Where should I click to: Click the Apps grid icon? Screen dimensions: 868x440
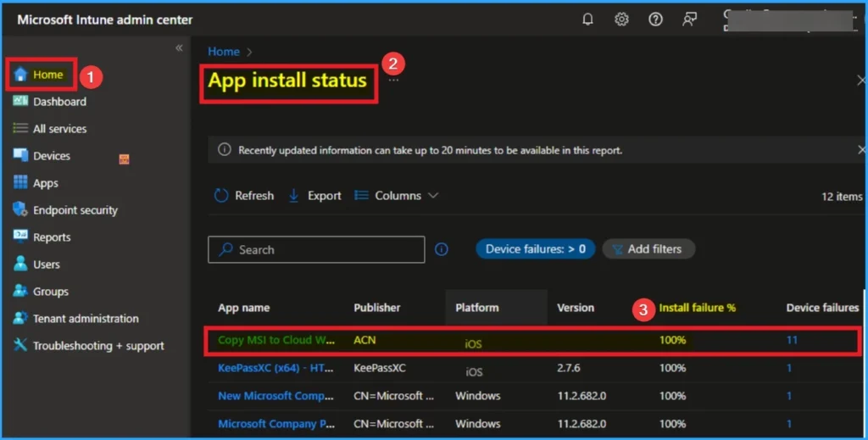[20, 182]
